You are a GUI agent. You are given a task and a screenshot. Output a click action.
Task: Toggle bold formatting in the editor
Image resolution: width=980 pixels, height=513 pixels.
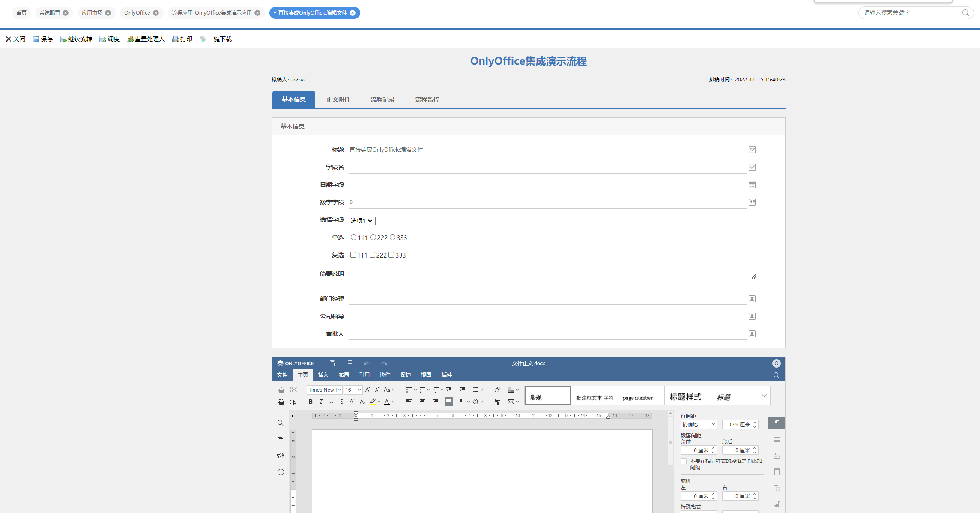click(311, 402)
